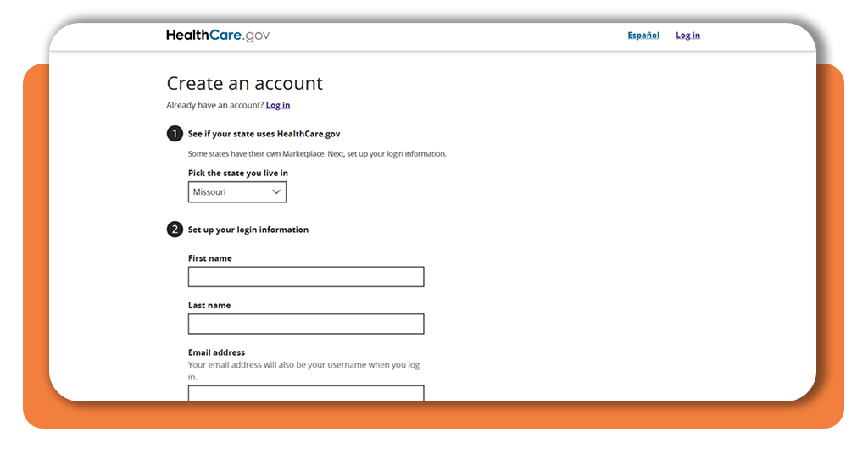Select 'Pick the state you live in' label
The width and height of the screenshot is (868, 454).
coord(238,173)
